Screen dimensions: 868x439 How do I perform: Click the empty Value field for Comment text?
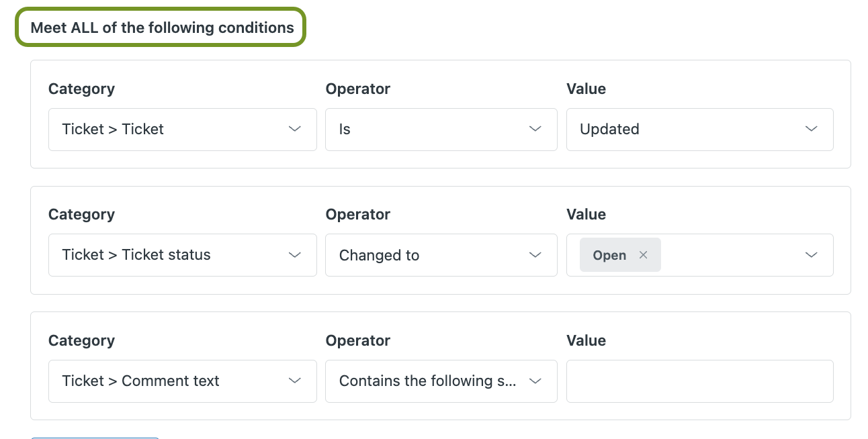699,381
